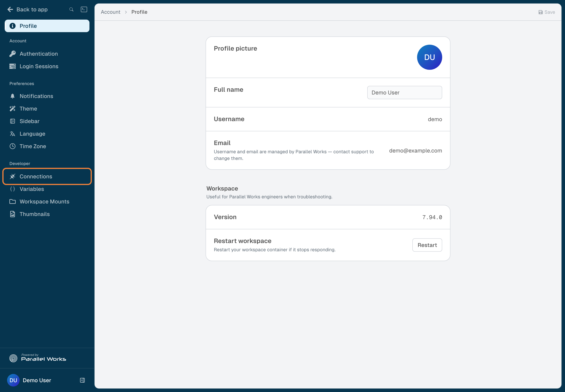Click the Workspace Mounts folder icon
This screenshot has width=565, height=392.
pyautogui.click(x=13, y=201)
